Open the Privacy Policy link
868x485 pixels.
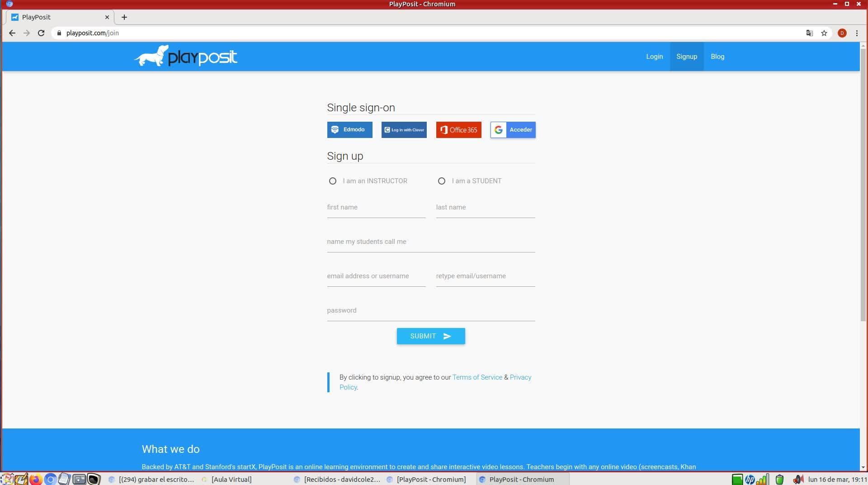pyautogui.click(x=520, y=377)
